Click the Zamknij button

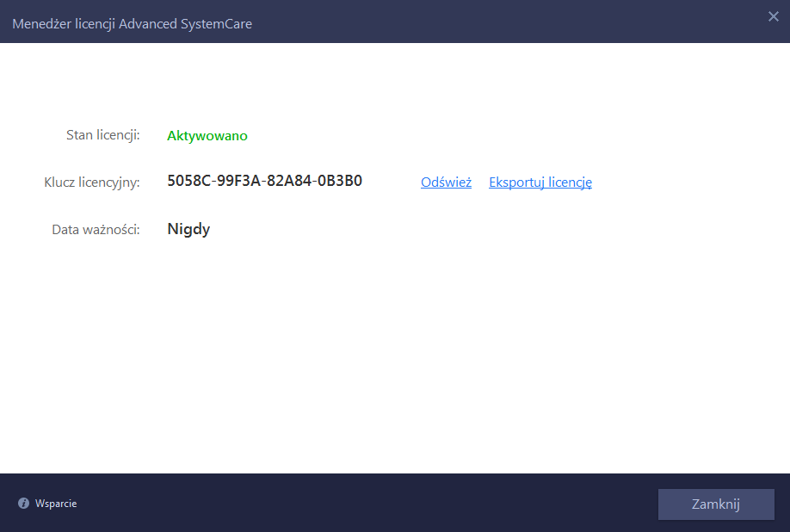716,504
